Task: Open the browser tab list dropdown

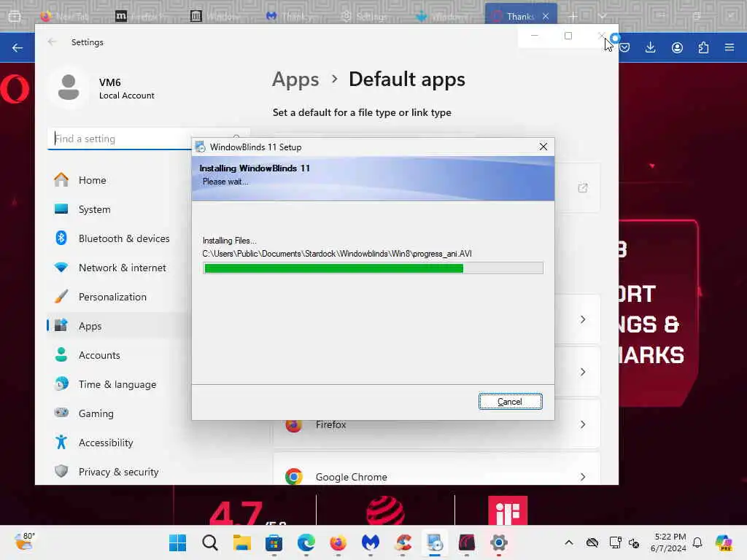Action: 603,16
